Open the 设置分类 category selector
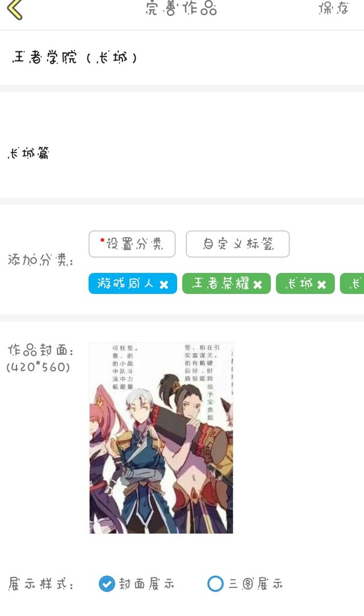 coord(132,244)
